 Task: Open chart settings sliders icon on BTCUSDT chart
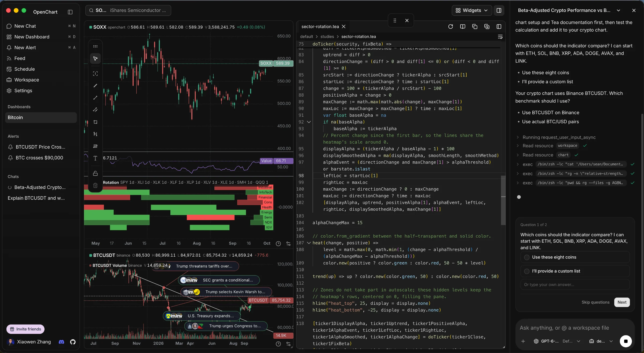click(x=288, y=344)
